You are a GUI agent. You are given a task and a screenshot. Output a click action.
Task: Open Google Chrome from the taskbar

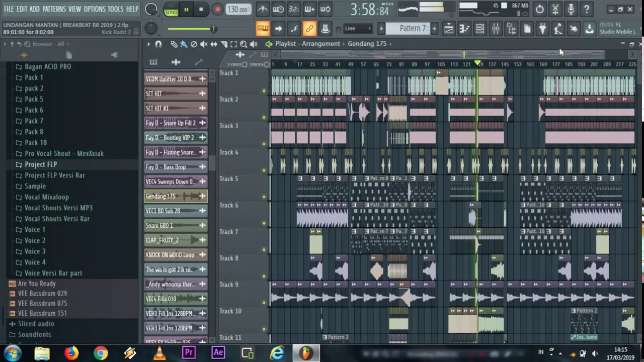101,353
